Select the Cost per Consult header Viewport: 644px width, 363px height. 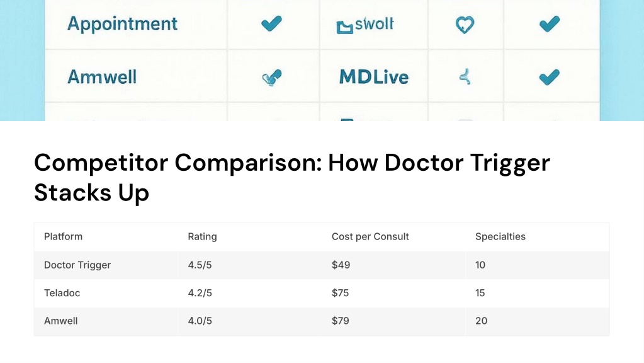[370, 237]
